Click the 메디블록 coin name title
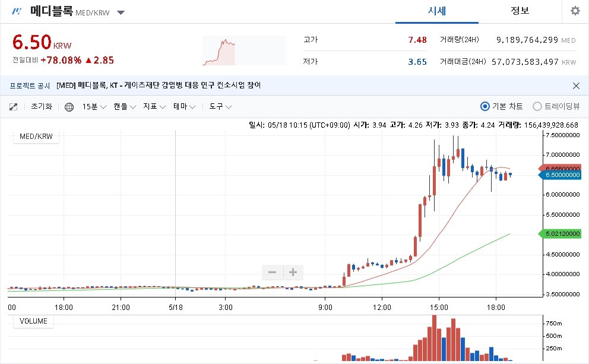The height and width of the screenshot is (364, 589). coord(52,11)
